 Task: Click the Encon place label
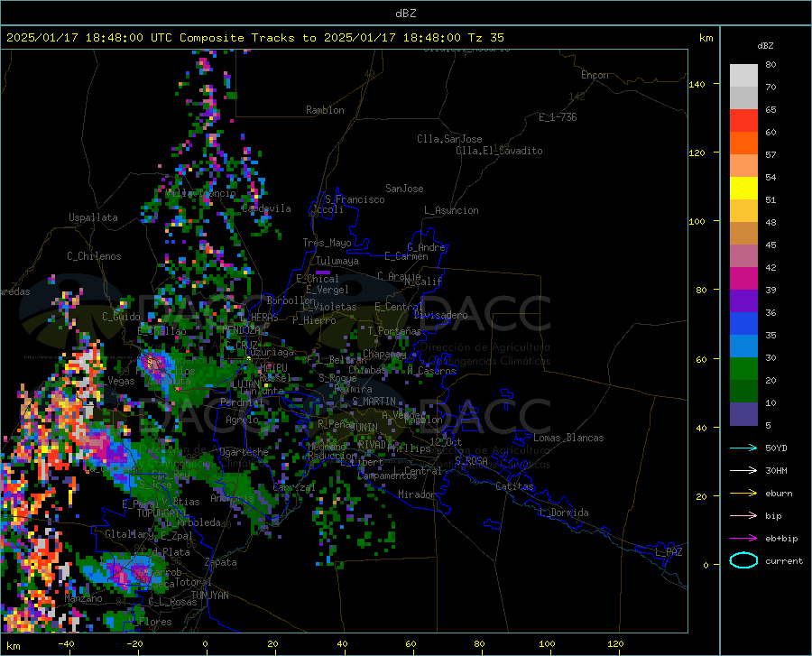595,75
